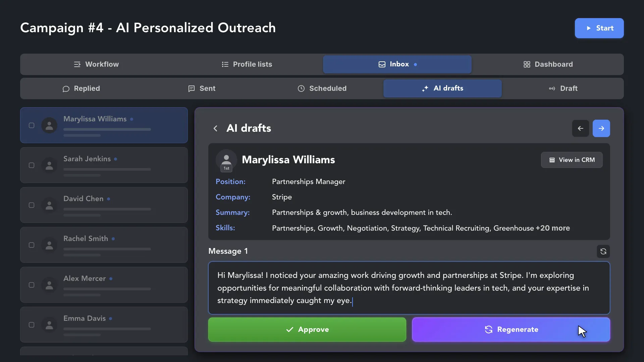This screenshot has width=644, height=362.
Task: Click the Stripe company value
Action: (x=282, y=197)
